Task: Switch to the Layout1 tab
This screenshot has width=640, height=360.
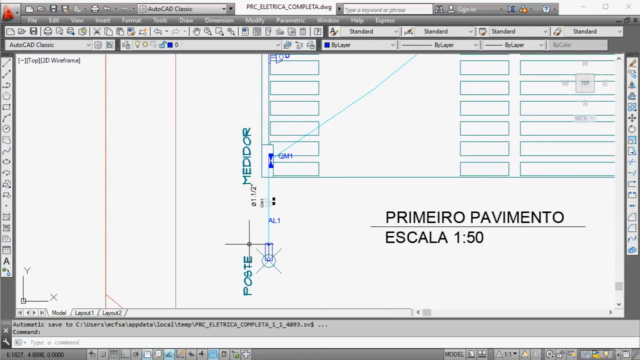Action: [x=84, y=313]
